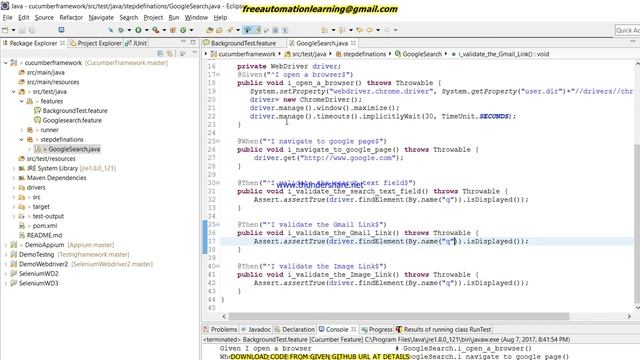Screen dimensions: 640x360
Task: Click the Quick Access input field
Action: 627,30
